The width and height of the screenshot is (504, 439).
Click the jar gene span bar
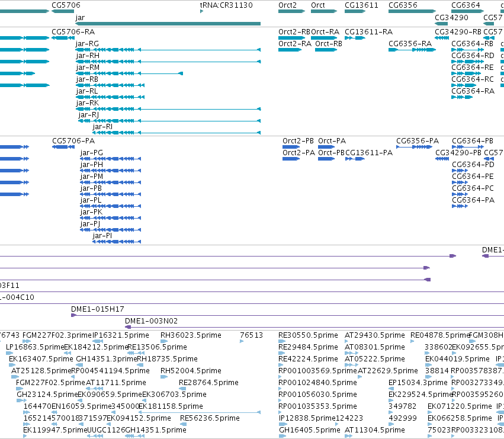point(168,24)
